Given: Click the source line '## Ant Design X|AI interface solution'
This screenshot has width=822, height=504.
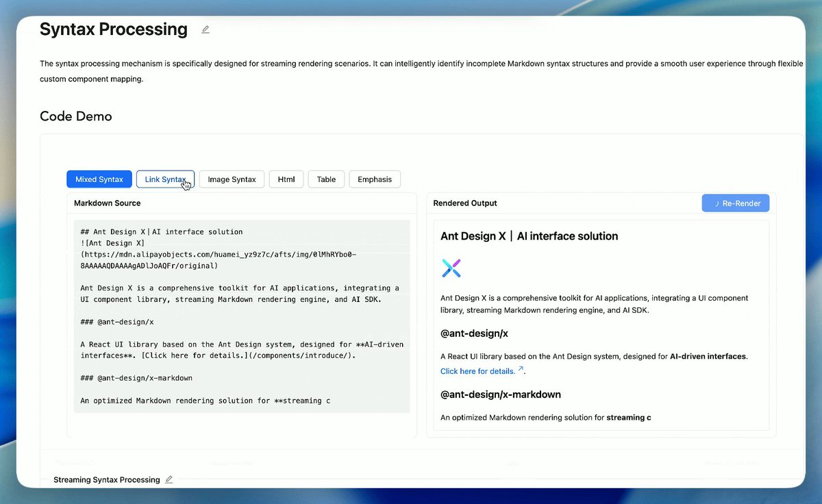Looking at the screenshot, I should tap(162, 232).
